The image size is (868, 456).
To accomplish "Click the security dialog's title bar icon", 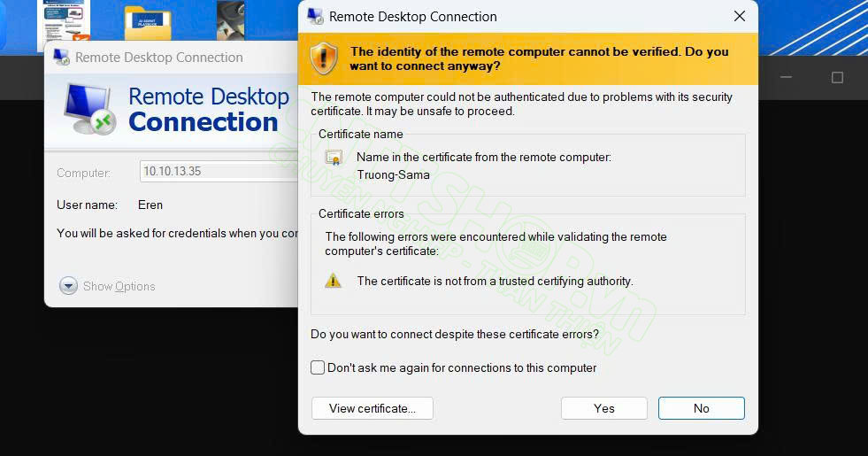I will (x=315, y=16).
